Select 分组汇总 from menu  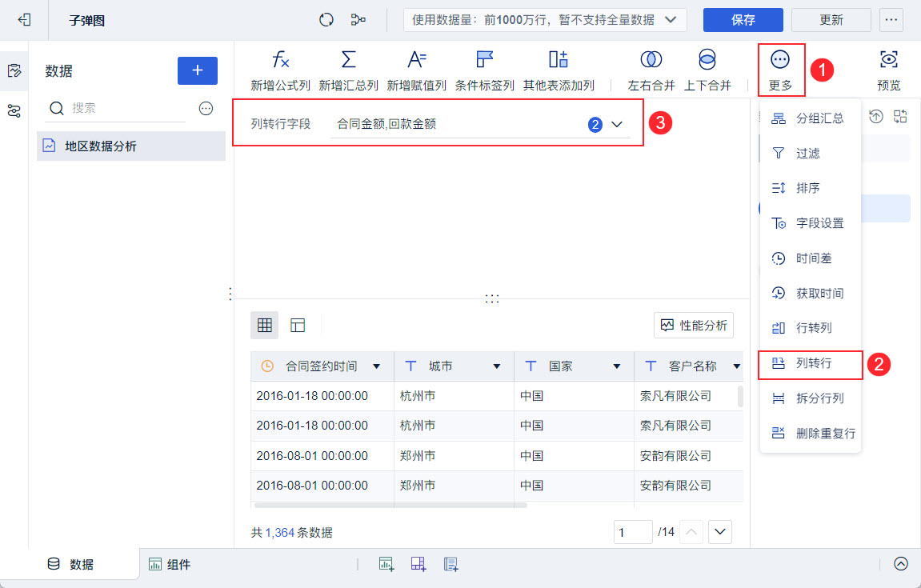click(810, 118)
